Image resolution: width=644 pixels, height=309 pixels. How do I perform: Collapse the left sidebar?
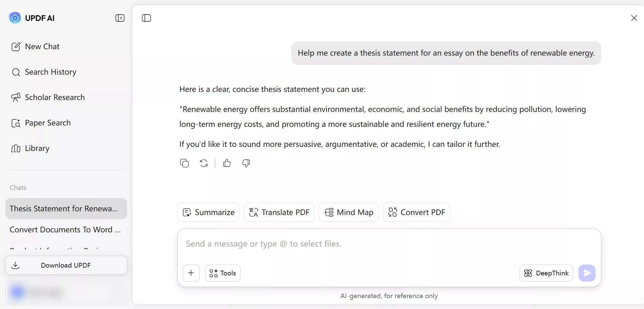click(x=120, y=18)
